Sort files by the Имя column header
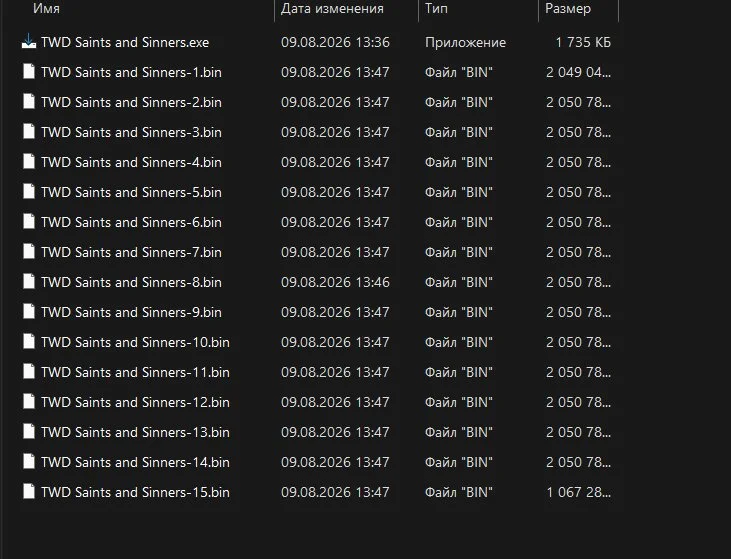731x559 pixels. tap(46, 9)
